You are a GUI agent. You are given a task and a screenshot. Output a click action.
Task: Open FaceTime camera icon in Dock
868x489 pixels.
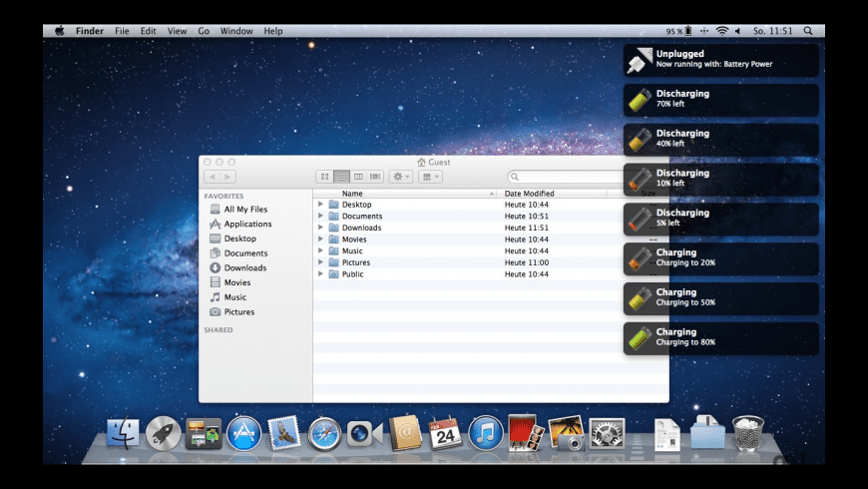point(365,434)
